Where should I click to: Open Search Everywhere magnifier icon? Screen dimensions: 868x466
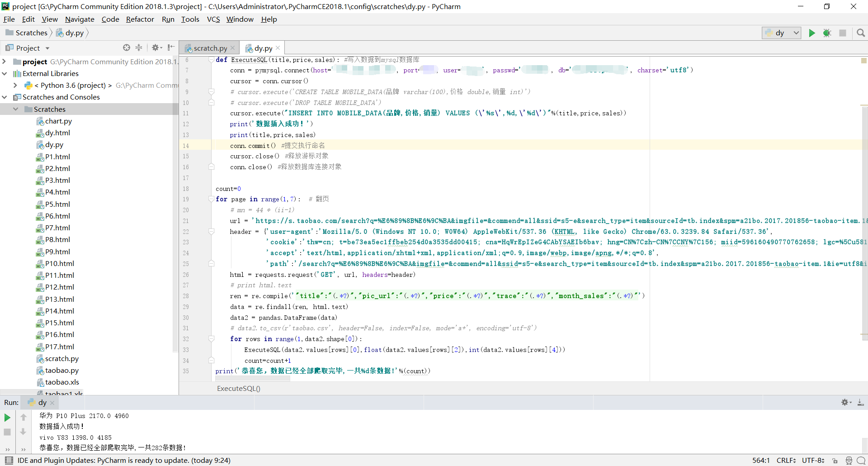(861, 33)
